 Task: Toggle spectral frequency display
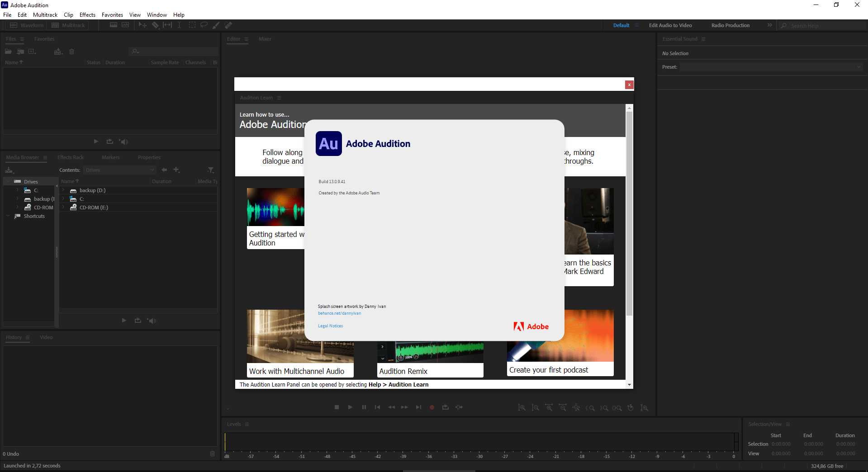(114, 25)
